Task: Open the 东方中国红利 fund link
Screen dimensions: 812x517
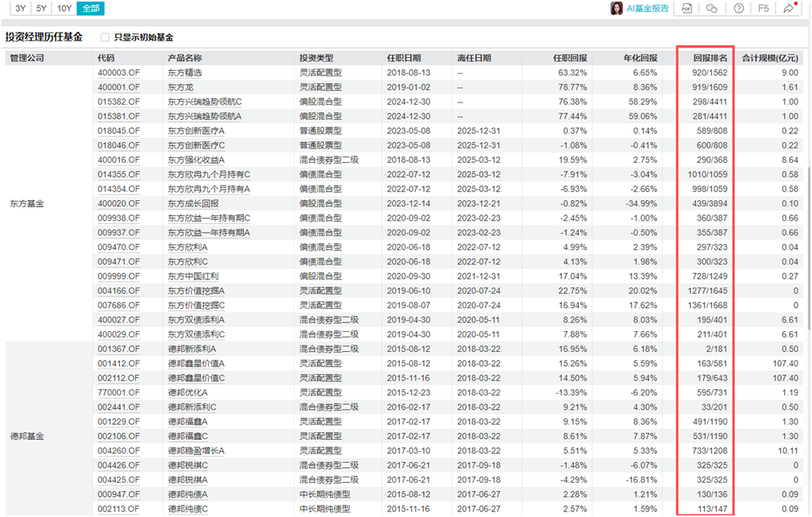Action: click(x=193, y=276)
